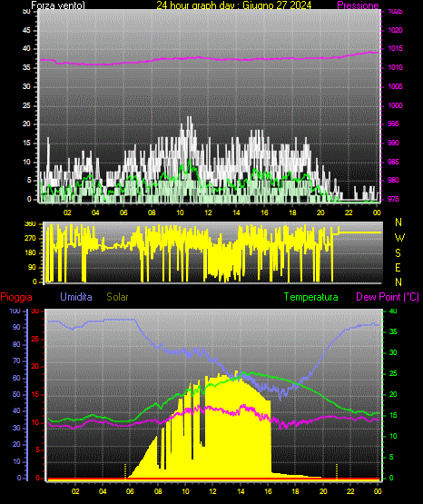
Task: Click the W compass direction letter
Action: pyautogui.click(x=399, y=238)
